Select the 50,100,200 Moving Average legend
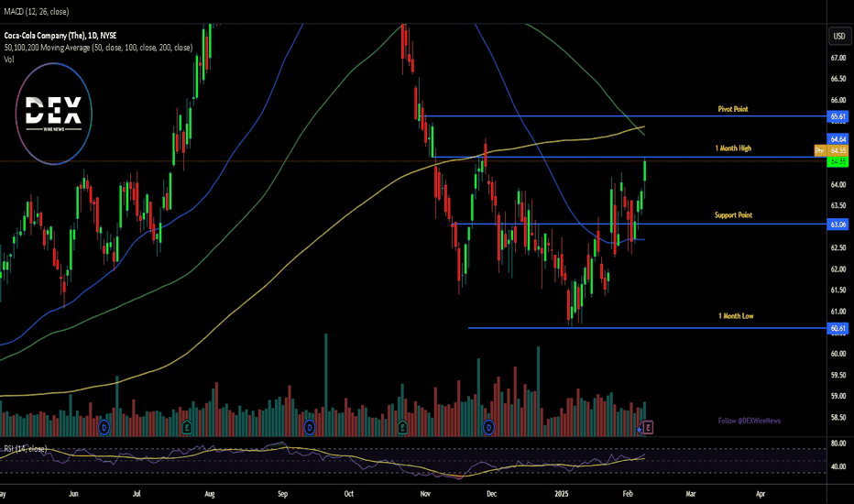 point(98,48)
